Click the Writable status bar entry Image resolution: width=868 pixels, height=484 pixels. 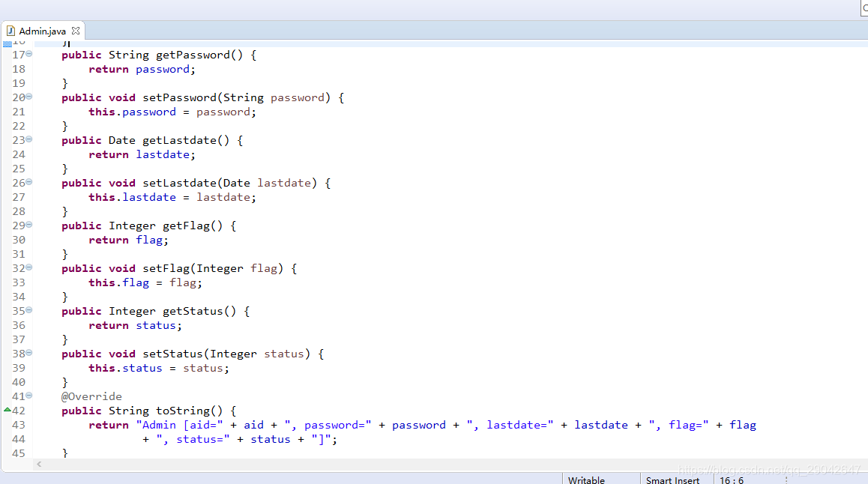pyautogui.click(x=586, y=480)
